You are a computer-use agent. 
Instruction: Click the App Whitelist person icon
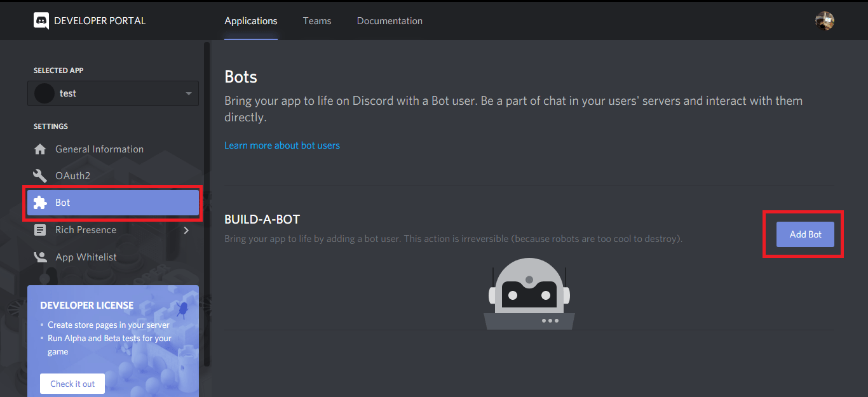click(40, 257)
